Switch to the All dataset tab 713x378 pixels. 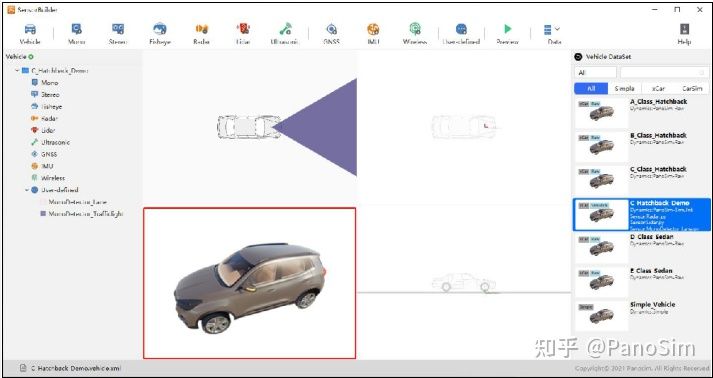591,89
